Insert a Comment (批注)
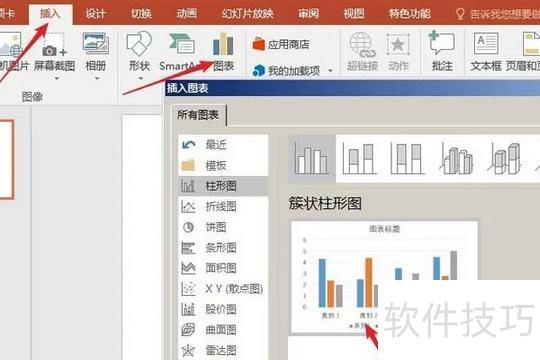This screenshot has width=540, height=360. (442, 52)
